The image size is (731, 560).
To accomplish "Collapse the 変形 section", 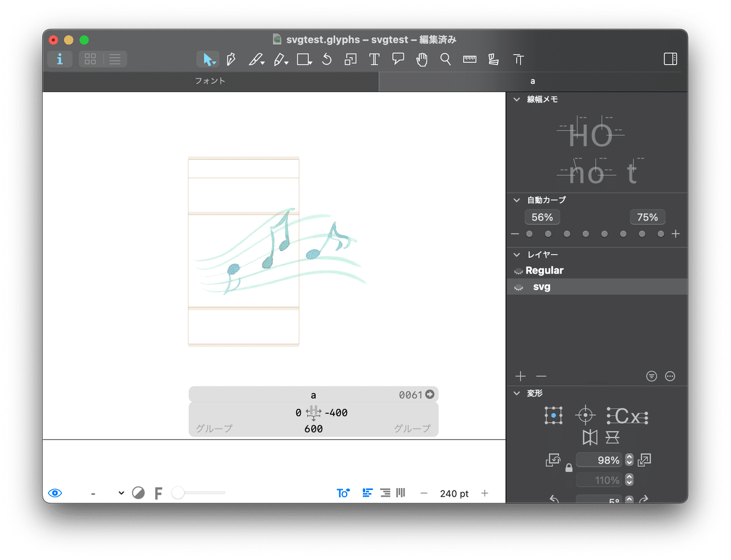I will coord(517,394).
